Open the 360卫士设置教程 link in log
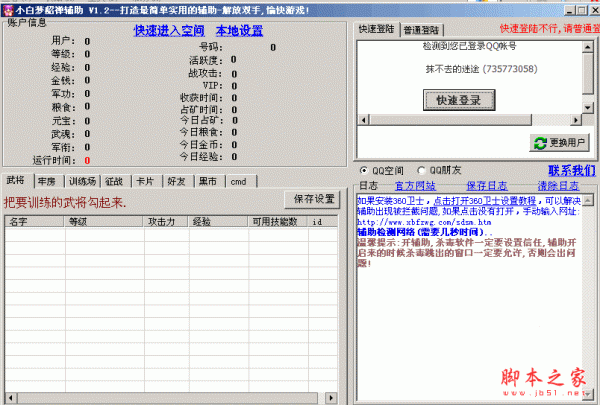This screenshot has height=405, width=600. click(485, 201)
